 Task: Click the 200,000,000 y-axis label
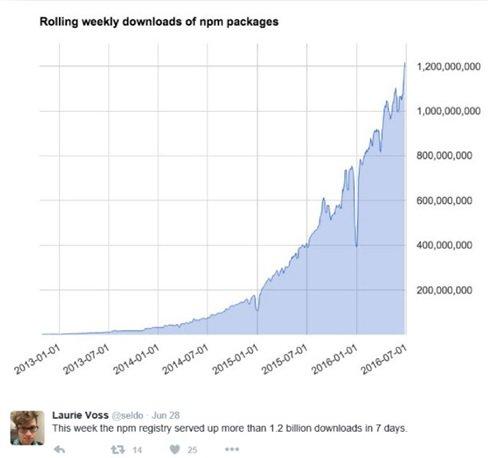444,290
